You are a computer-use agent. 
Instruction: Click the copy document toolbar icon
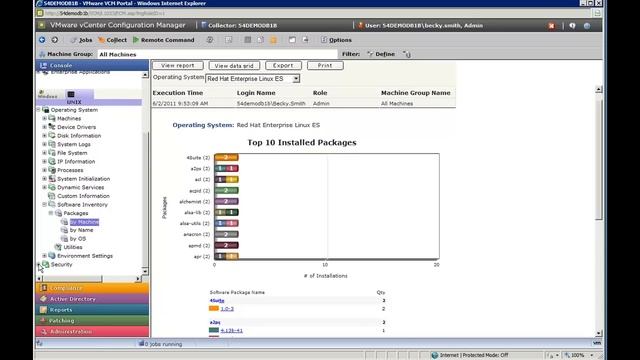[x=260, y=40]
